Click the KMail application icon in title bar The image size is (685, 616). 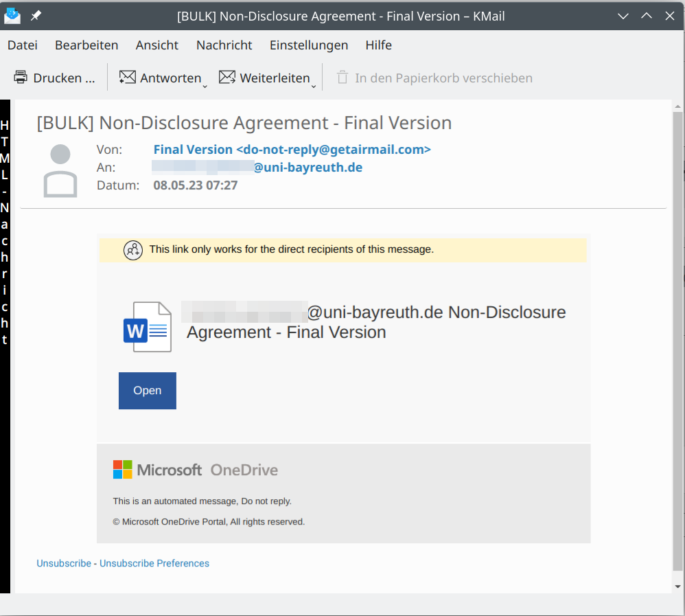12,16
